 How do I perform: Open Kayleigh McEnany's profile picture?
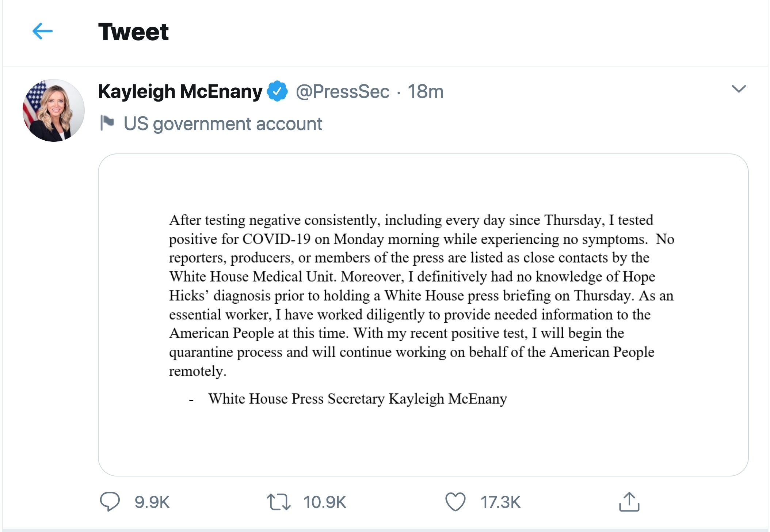coord(54,110)
